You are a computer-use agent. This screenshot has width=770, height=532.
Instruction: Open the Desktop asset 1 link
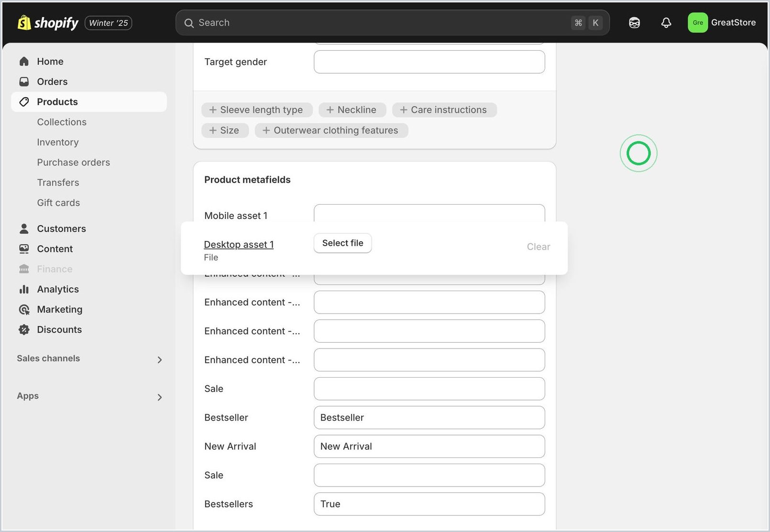pos(239,245)
